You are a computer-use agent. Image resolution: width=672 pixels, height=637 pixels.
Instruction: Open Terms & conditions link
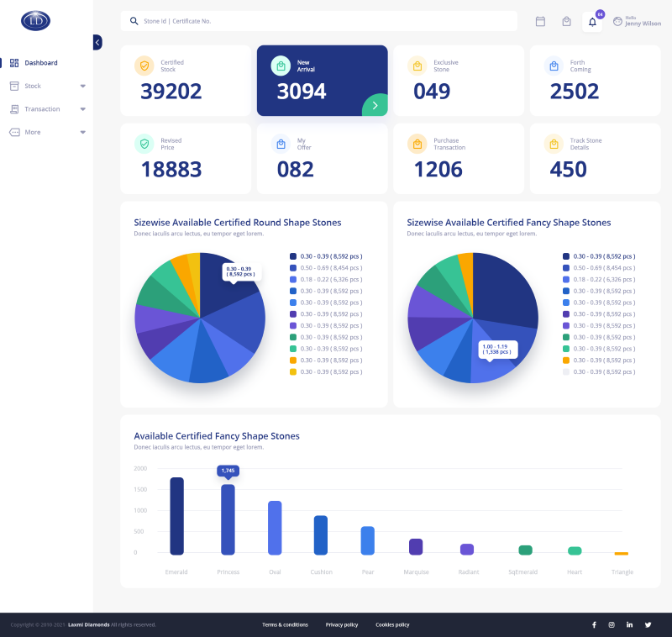tap(285, 624)
